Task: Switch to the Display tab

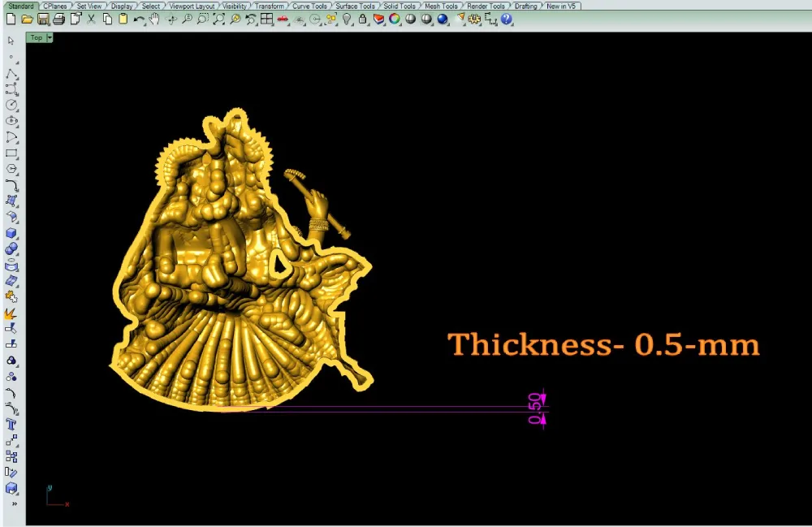Action: (x=122, y=6)
